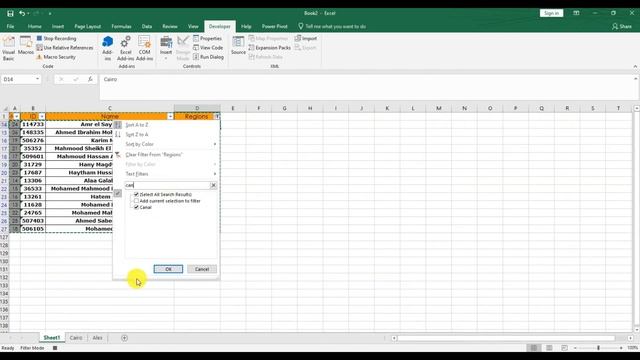Toggle Design Mode
640x360 pixels.
[x=183, y=48]
